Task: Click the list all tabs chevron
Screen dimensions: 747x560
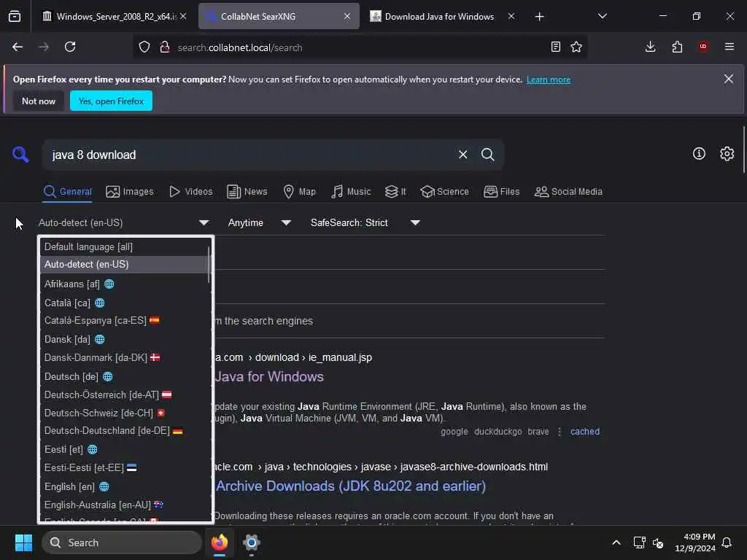Action: (x=602, y=16)
